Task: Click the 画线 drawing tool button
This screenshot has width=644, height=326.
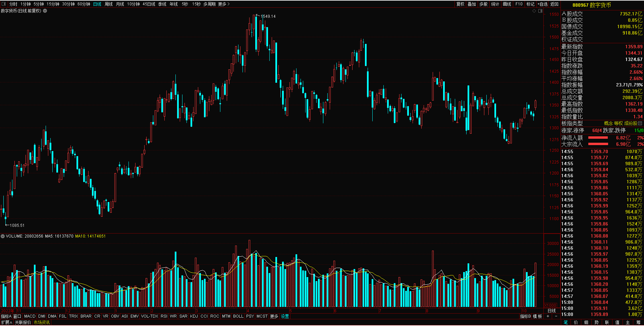Action: [507, 4]
